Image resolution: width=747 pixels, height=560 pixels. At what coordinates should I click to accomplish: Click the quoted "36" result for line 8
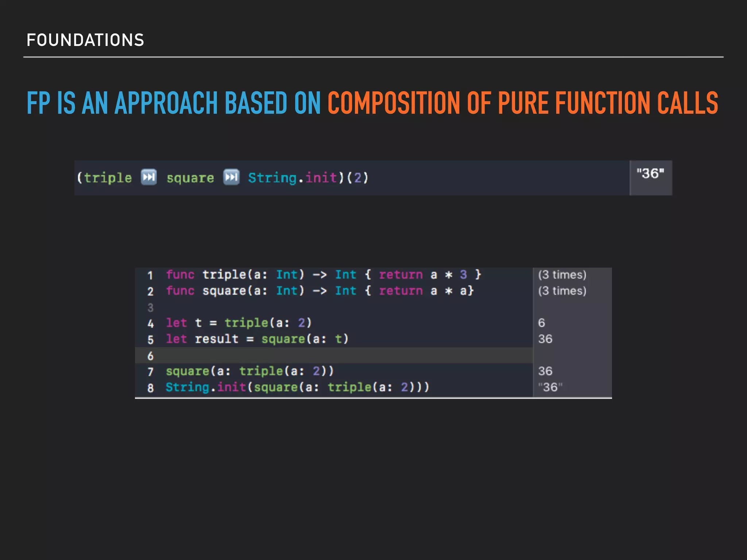click(550, 387)
